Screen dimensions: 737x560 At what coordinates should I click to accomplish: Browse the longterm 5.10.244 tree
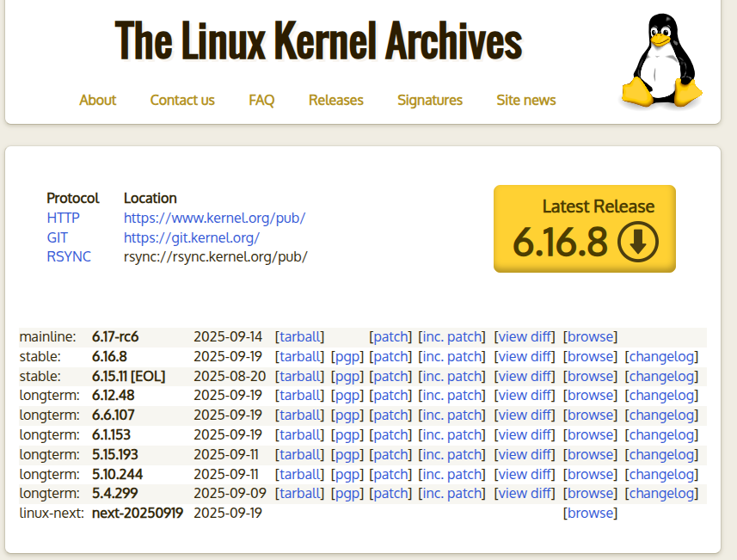pyautogui.click(x=590, y=475)
